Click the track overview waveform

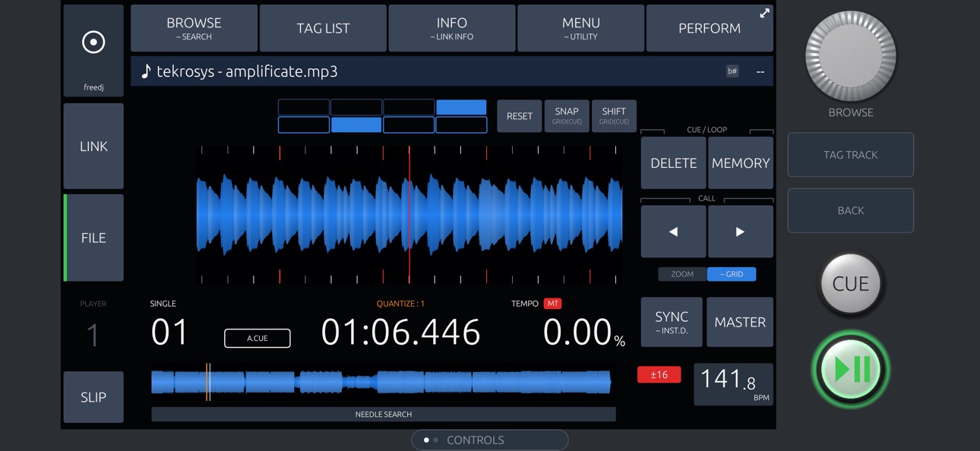[381, 382]
